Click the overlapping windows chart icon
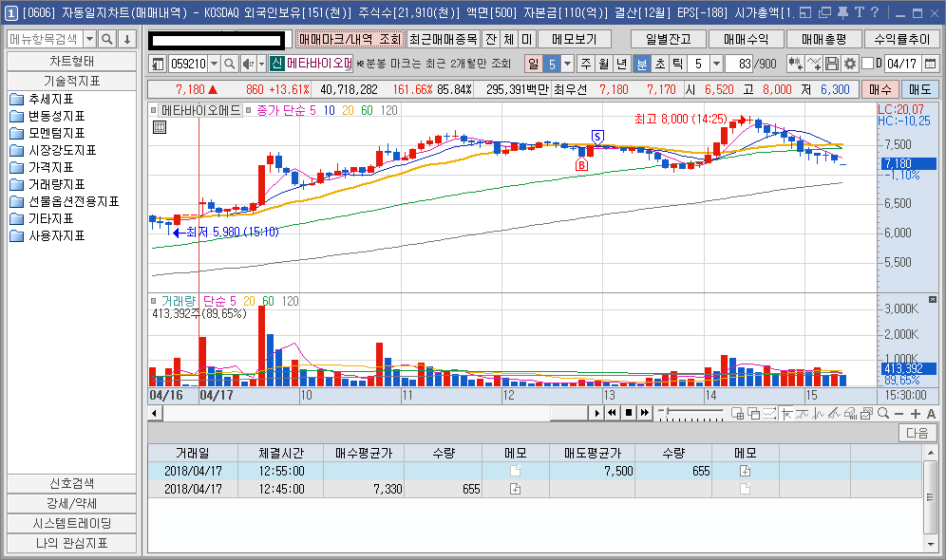 [x=753, y=414]
